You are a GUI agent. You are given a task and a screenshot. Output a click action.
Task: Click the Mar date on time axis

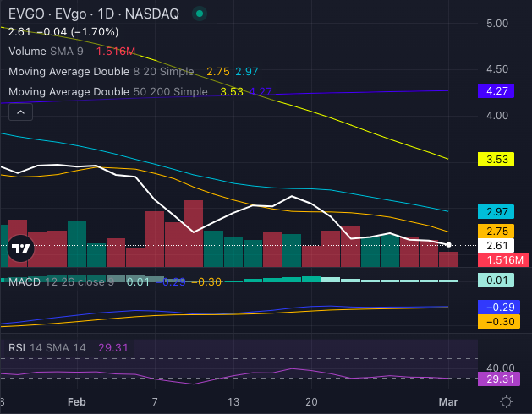tap(447, 402)
